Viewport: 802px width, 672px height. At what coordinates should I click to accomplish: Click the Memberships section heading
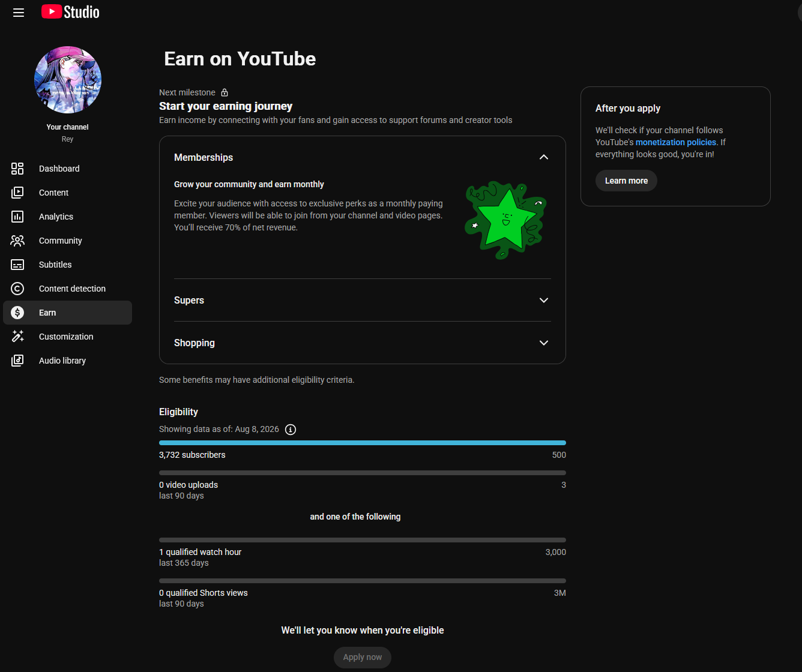coord(204,157)
